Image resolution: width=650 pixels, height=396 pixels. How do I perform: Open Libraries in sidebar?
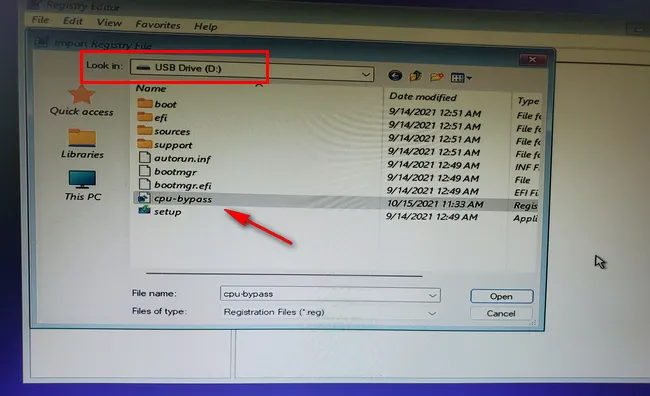[82, 143]
